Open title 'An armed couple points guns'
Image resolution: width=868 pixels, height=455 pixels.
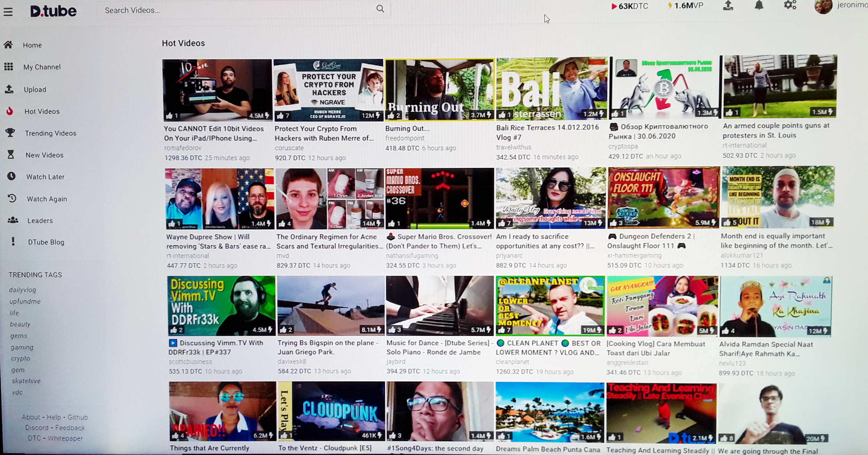(x=776, y=130)
